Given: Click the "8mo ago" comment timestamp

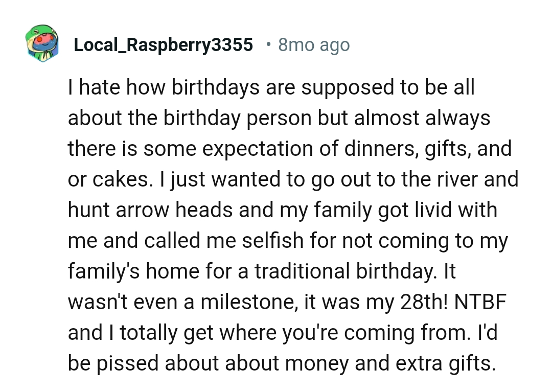Looking at the screenshot, I should [x=314, y=45].
